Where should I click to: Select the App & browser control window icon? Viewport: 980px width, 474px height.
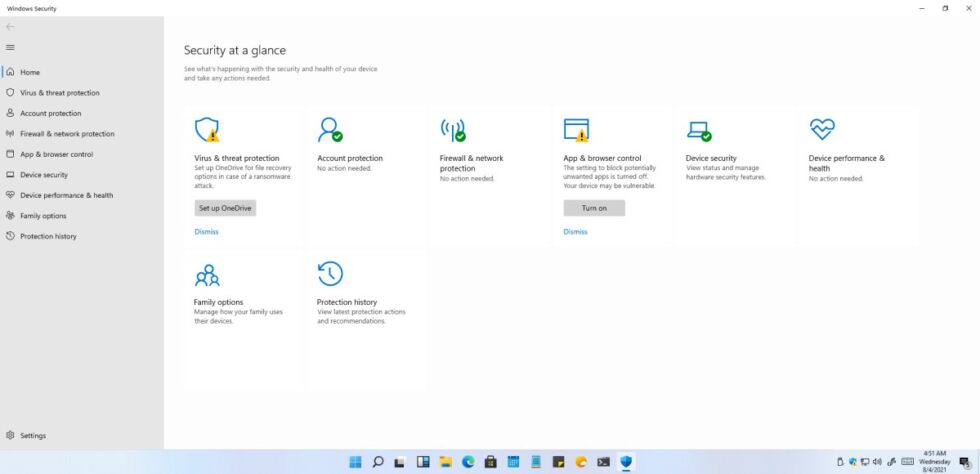point(576,129)
